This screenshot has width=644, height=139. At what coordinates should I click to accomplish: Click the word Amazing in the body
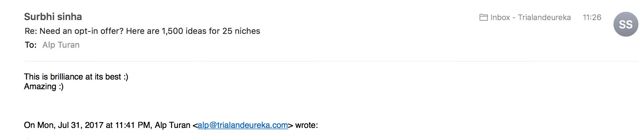pos(40,86)
